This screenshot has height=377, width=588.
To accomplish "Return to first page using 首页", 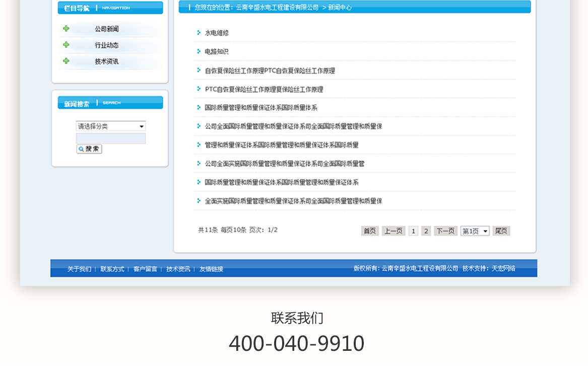I will coord(370,231).
